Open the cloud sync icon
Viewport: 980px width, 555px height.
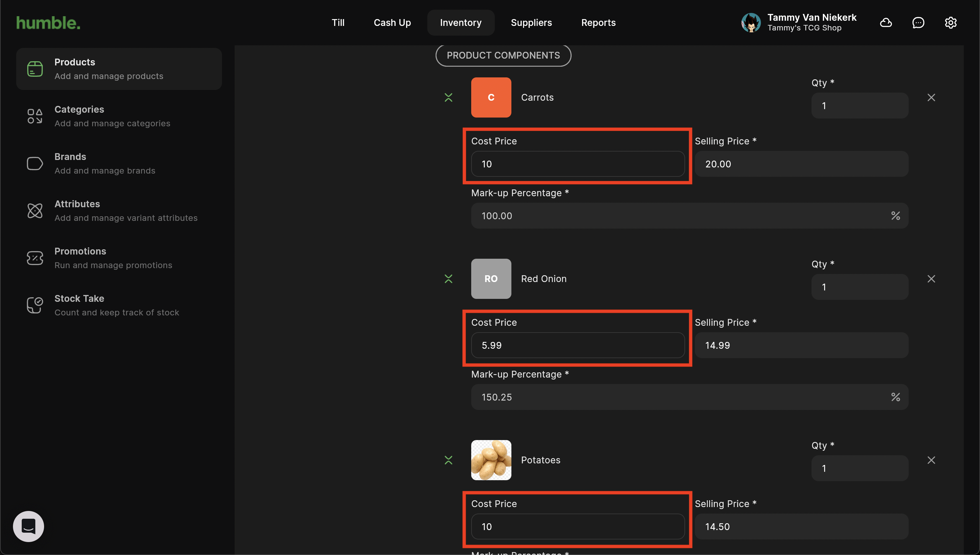[886, 23]
